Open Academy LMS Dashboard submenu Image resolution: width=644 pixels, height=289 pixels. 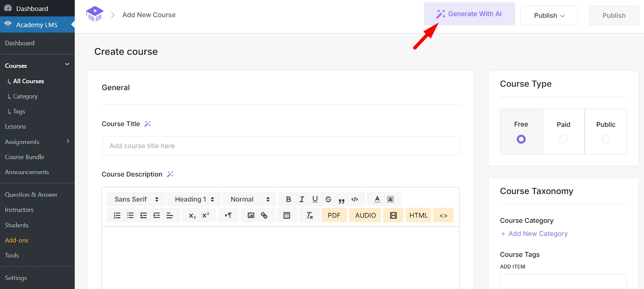pyautogui.click(x=20, y=43)
